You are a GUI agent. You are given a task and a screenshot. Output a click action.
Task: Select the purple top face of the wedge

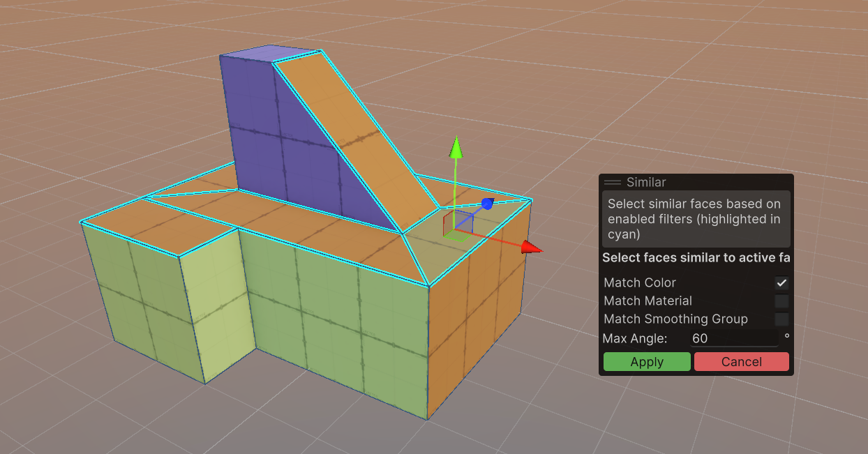pyautogui.click(x=269, y=54)
